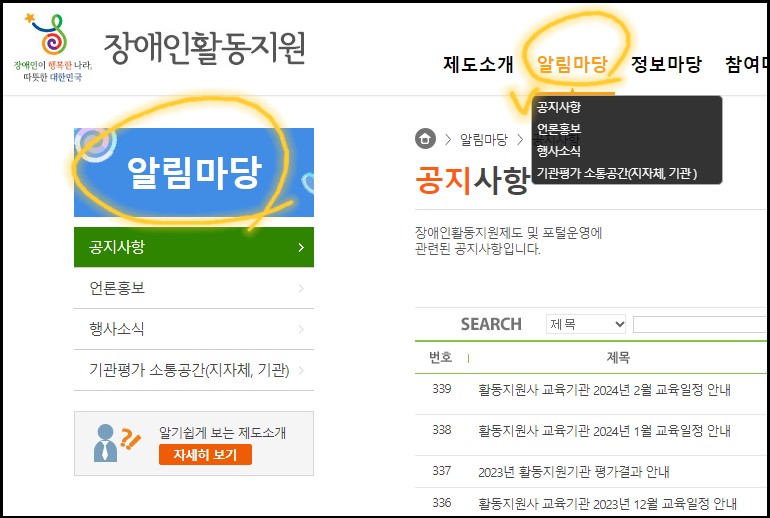Viewport: 770px width, 518px height.
Task: Click 알림마당 in the breadcrumb path
Action: coord(484,139)
